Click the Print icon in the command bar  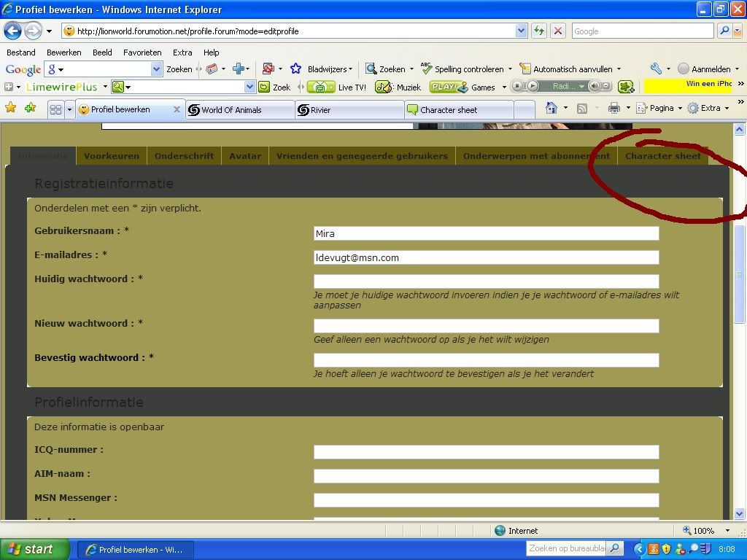614,108
